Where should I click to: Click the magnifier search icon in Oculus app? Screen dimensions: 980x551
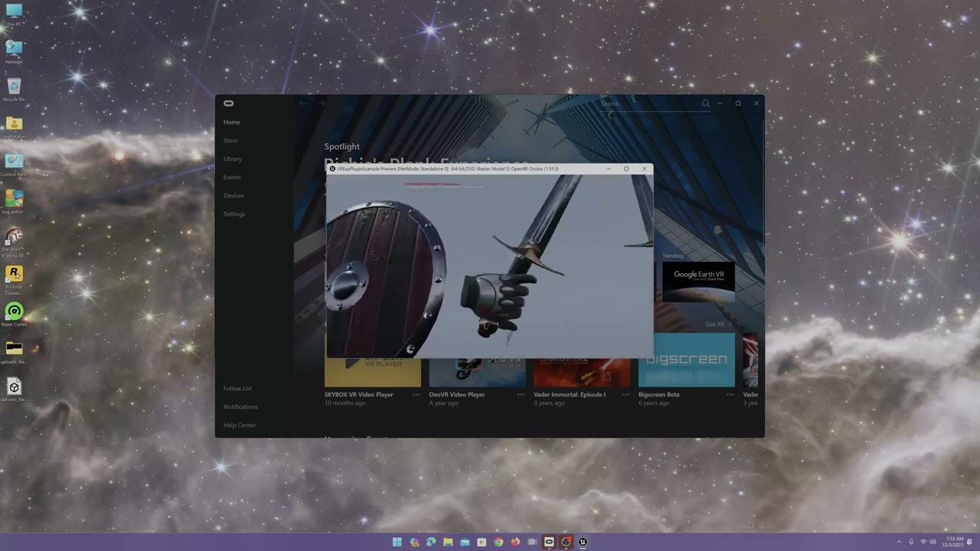[706, 103]
